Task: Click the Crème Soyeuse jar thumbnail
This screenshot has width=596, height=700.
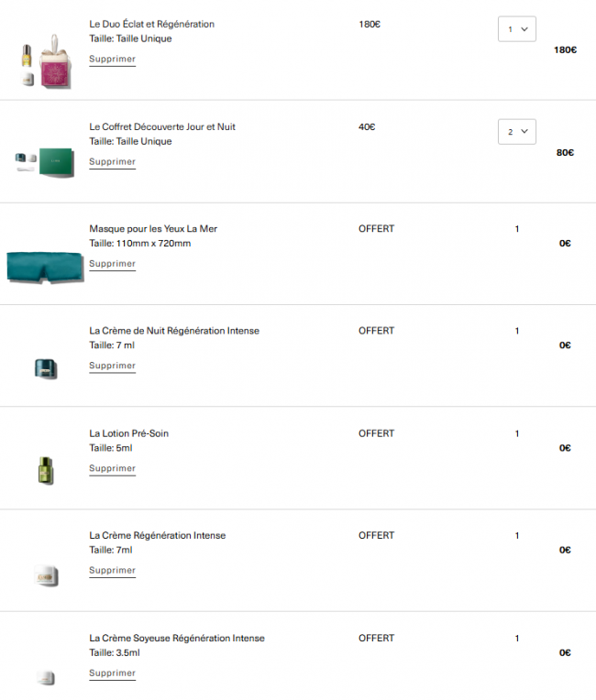Action: (44, 676)
